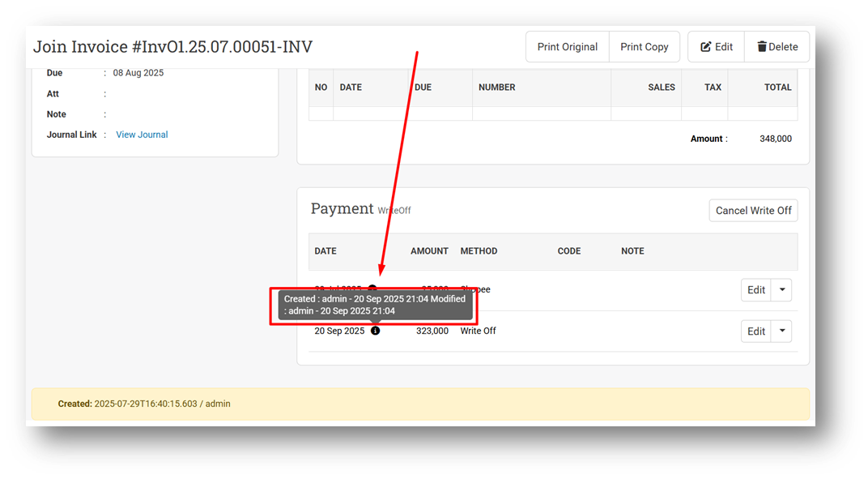Click the info icon beside 20 Sep 2025

376,331
